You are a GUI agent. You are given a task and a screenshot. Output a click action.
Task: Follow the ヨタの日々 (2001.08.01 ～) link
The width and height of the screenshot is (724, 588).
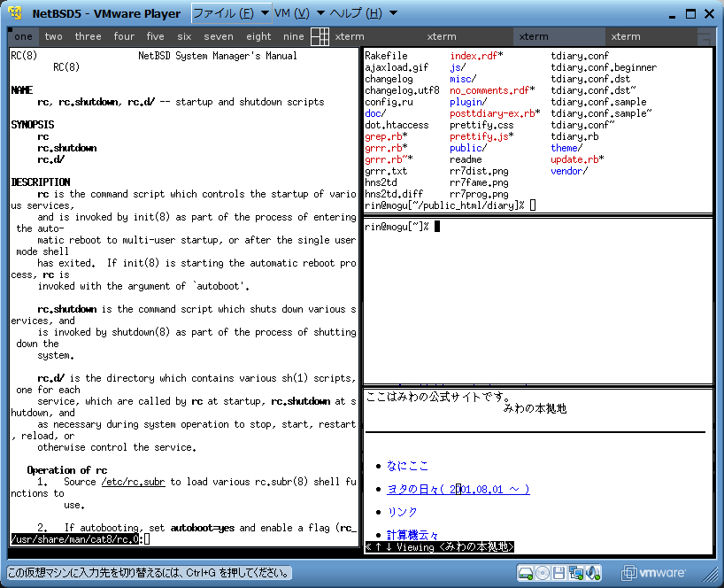pyautogui.click(x=458, y=489)
